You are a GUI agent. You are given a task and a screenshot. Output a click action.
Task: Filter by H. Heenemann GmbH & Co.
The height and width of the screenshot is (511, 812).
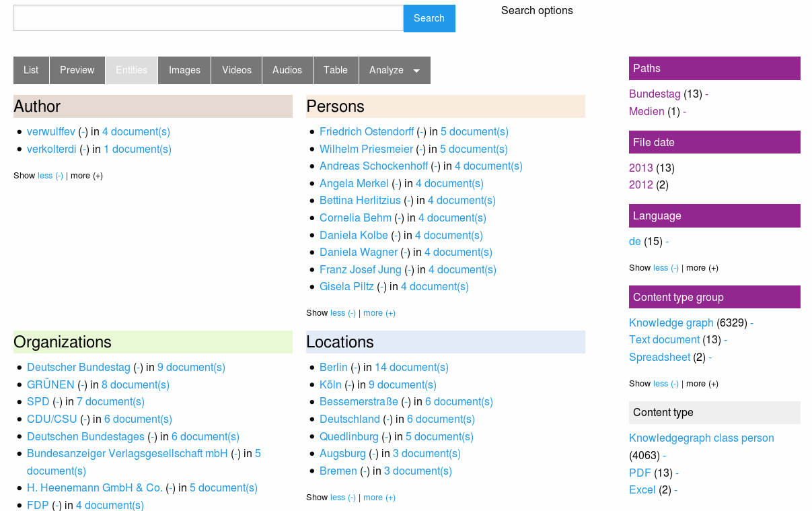tap(95, 487)
